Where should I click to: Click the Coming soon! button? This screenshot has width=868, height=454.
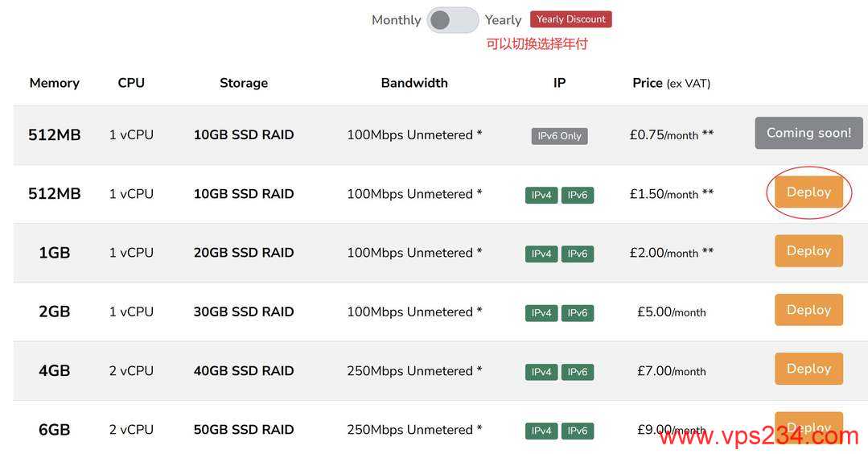pos(808,133)
